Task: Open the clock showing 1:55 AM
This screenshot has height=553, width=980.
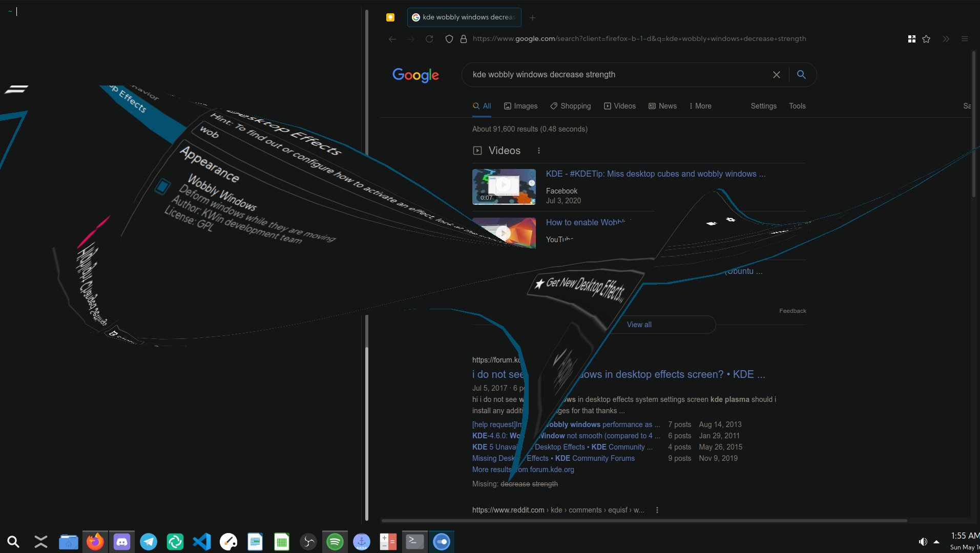Action: [x=965, y=541]
